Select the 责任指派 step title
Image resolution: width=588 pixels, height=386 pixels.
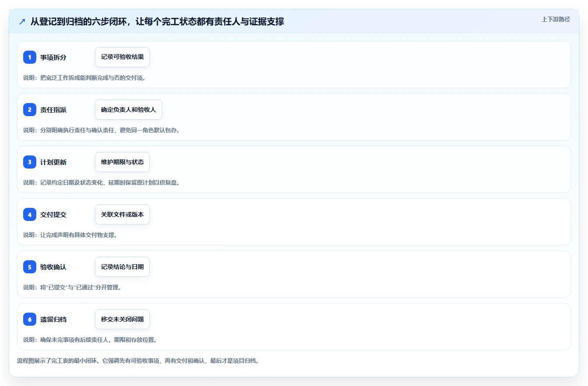click(x=53, y=110)
